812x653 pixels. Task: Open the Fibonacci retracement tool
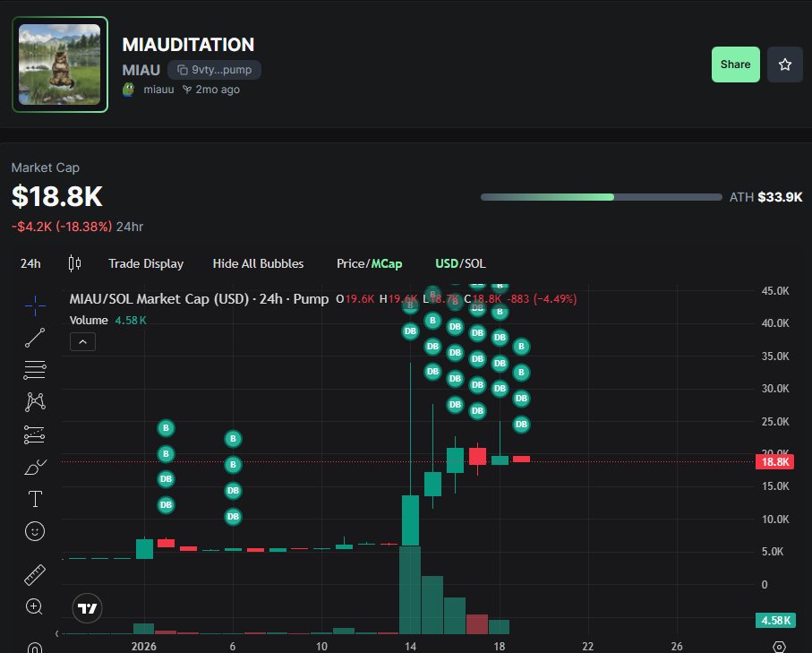coord(35,370)
